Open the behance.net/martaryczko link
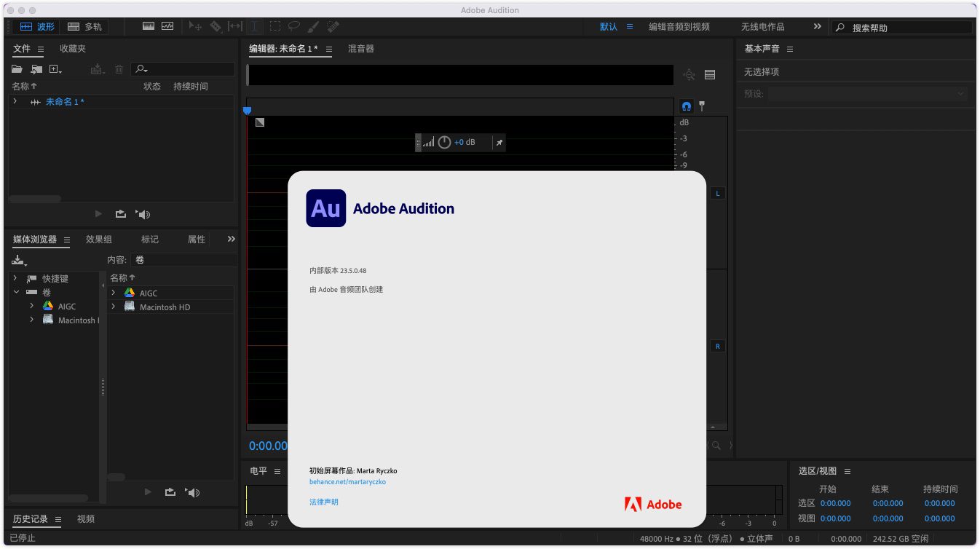 coord(347,482)
